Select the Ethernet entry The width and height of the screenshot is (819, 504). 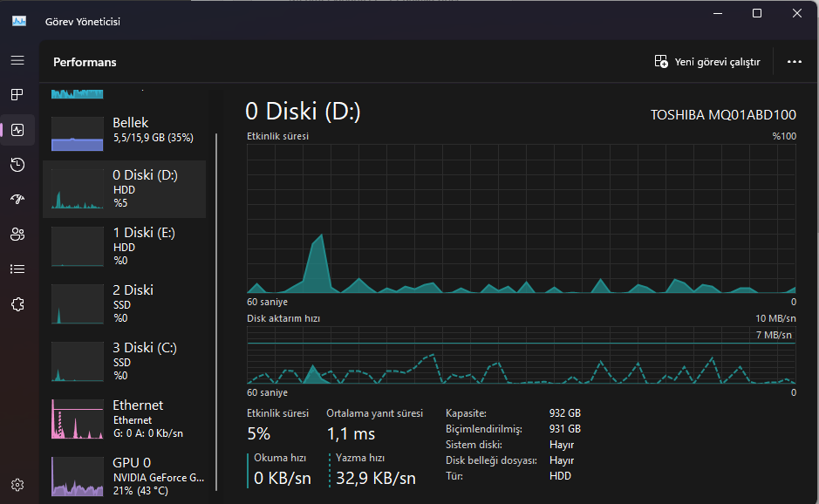[125, 419]
